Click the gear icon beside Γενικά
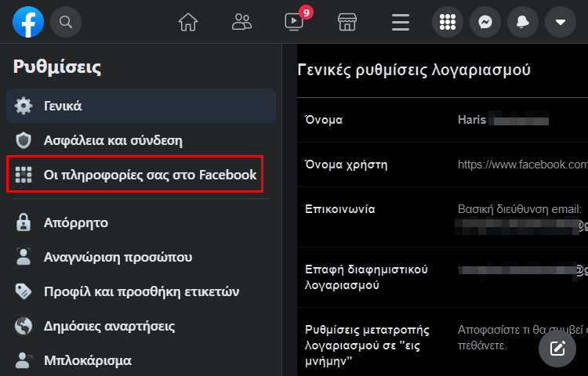Screen dimensions: 588x376 point(24,106)
